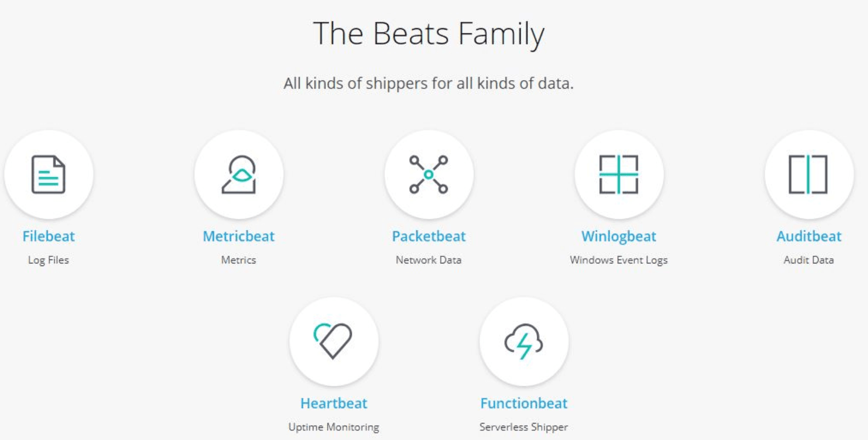Go to the Metricbeat link

tap(239, 236)
